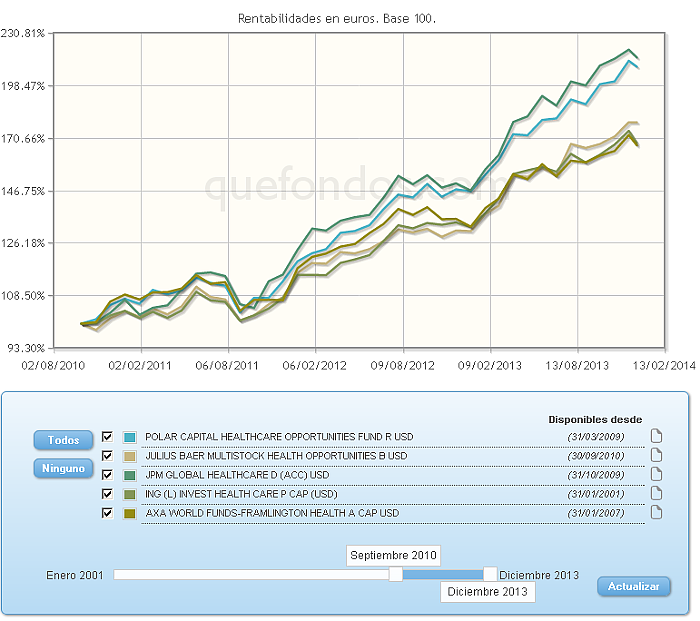Click the start date slider handle at Septiembre 2010
The width and height of the screenshot is (700, 621).
(x=396, y=574)
